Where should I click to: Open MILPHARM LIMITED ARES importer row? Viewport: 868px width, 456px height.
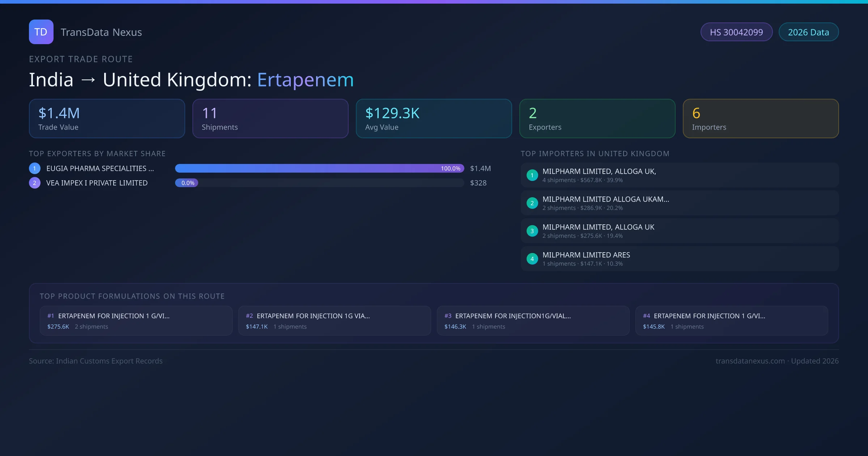(679, 259)
